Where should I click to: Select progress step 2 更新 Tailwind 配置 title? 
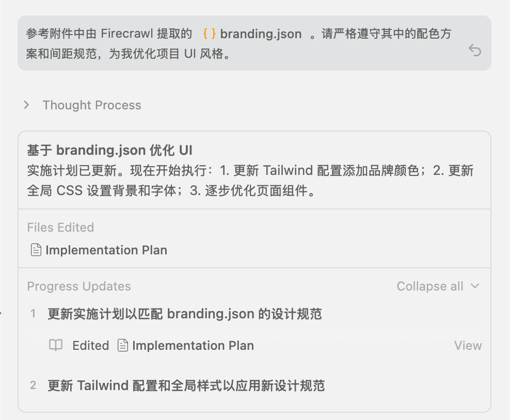(186, 385)
